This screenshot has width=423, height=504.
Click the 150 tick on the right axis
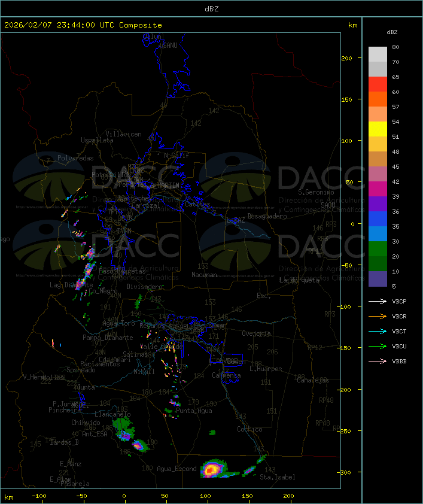347,99
